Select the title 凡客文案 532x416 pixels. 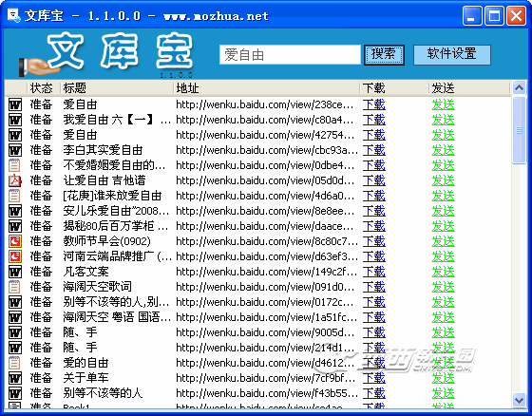point(85,272)
